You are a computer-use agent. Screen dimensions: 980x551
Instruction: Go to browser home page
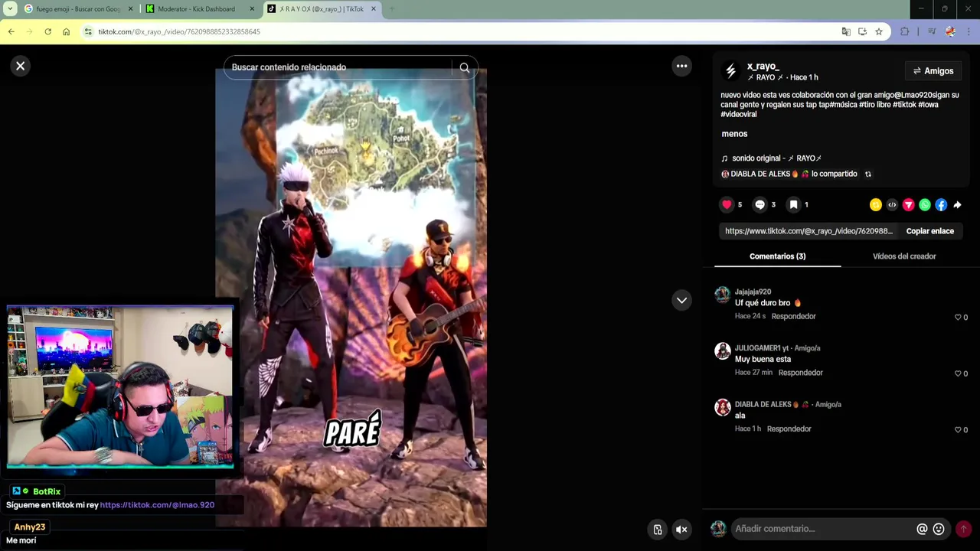[66, 31]
